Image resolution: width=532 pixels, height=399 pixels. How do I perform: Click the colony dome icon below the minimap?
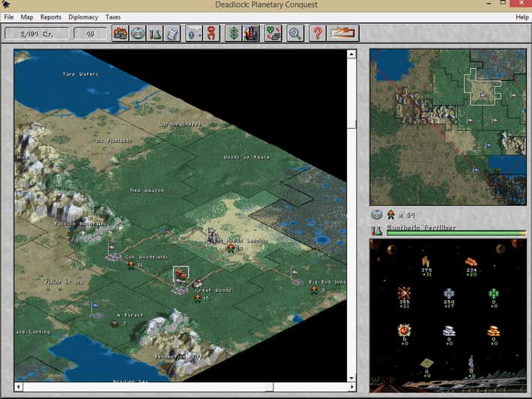(377, 215)
